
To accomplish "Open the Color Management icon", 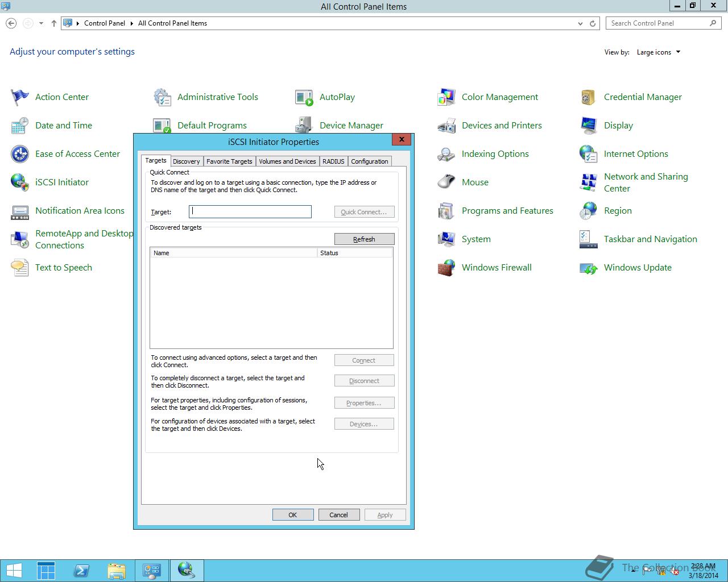I will tap(446, 97).
